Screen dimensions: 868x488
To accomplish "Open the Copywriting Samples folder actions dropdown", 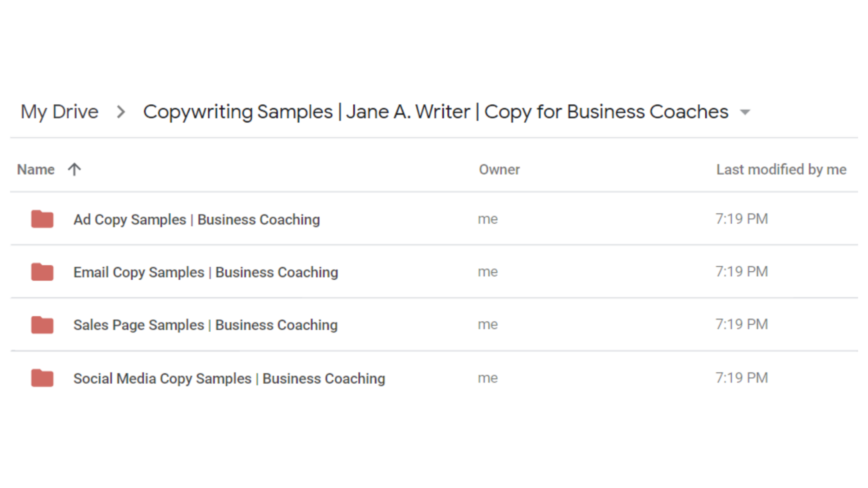I will click(745, 112).
